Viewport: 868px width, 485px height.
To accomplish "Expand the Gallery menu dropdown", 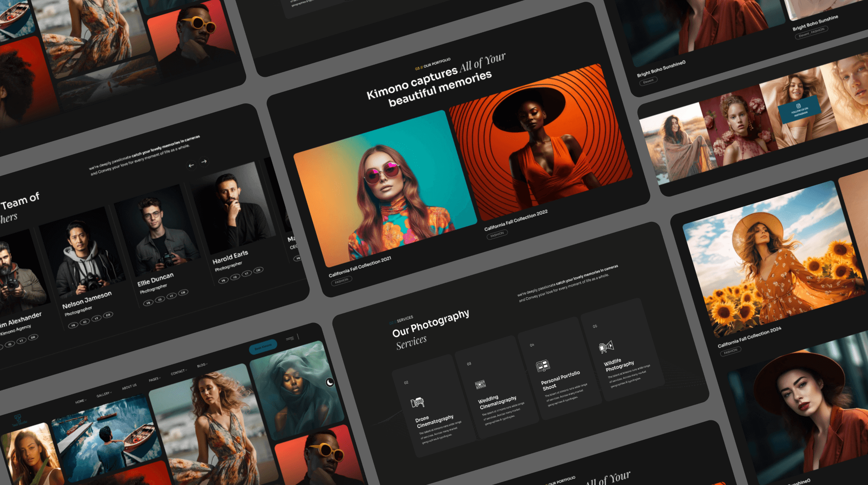I will click(x=104, y=394).
